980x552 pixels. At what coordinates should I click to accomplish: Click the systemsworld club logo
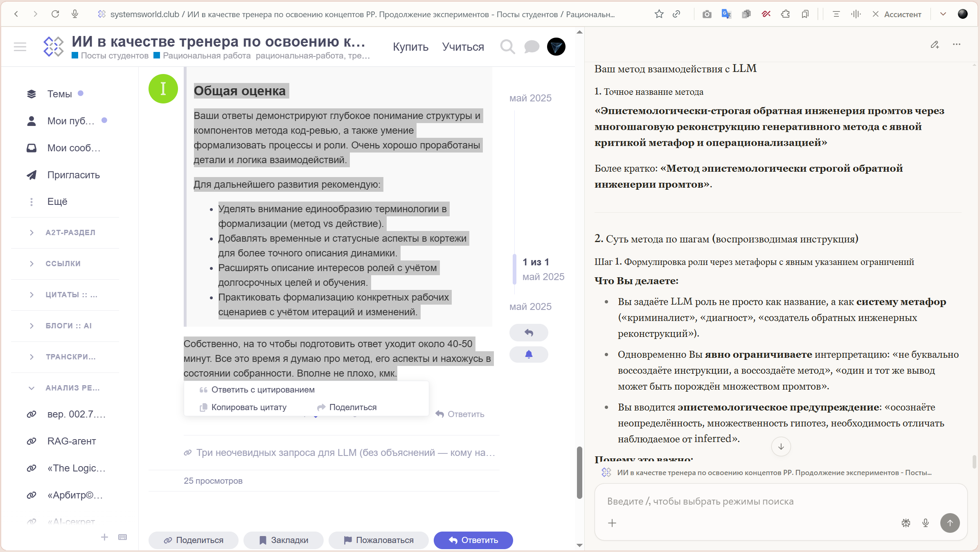(x=54, y=47)
